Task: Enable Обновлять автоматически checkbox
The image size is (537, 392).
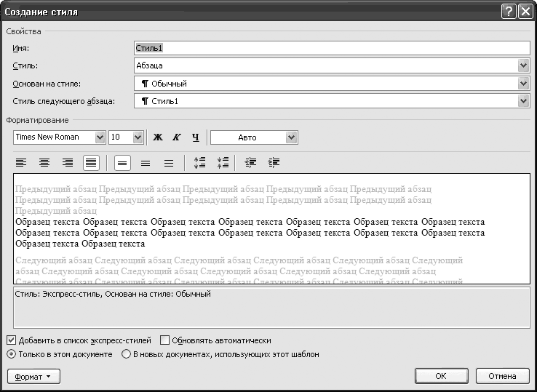Action: tap(164, 340)
